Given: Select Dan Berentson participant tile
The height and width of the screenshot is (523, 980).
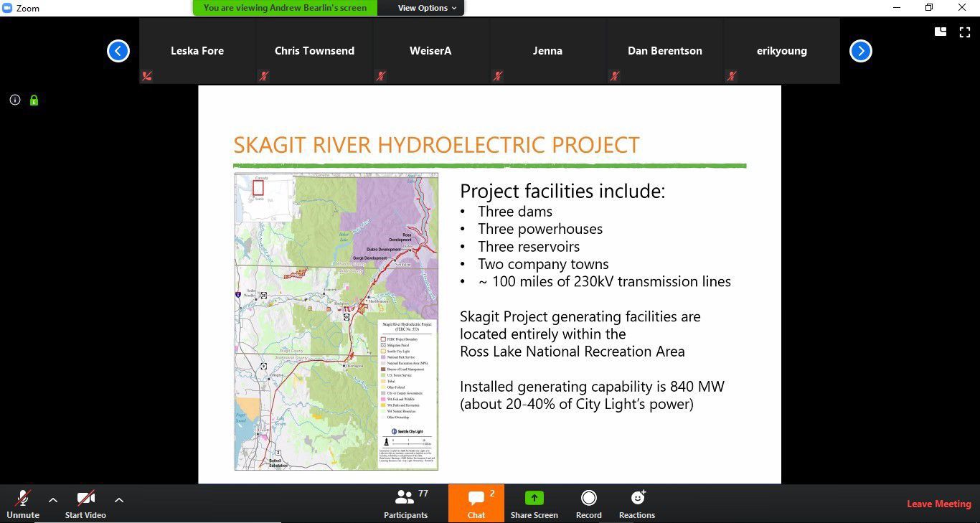Looking at the screenshot, I should point(664,51).
